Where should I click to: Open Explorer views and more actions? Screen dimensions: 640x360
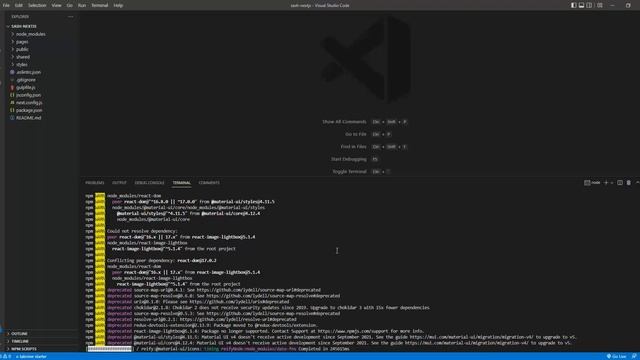click(x=71, y=17)
